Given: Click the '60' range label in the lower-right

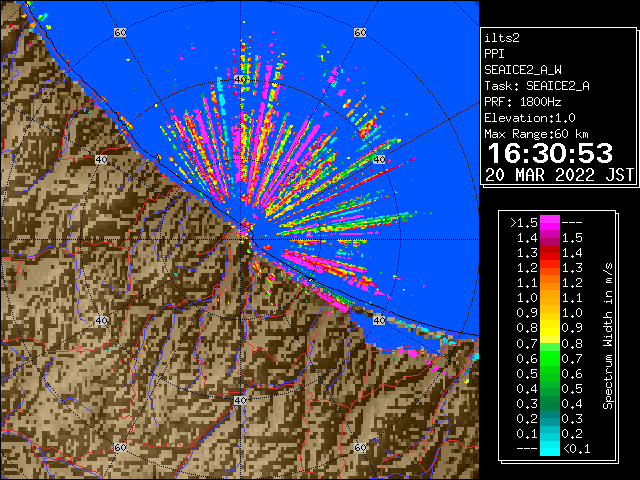Looking at the screenshot, I should pyautogui.click(x=360, y=447).
